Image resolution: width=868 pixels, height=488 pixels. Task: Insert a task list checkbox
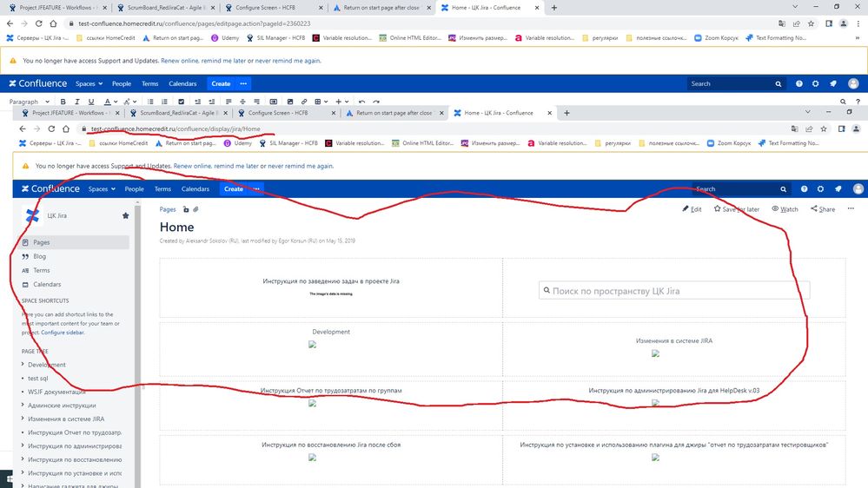tap(181, 102)
